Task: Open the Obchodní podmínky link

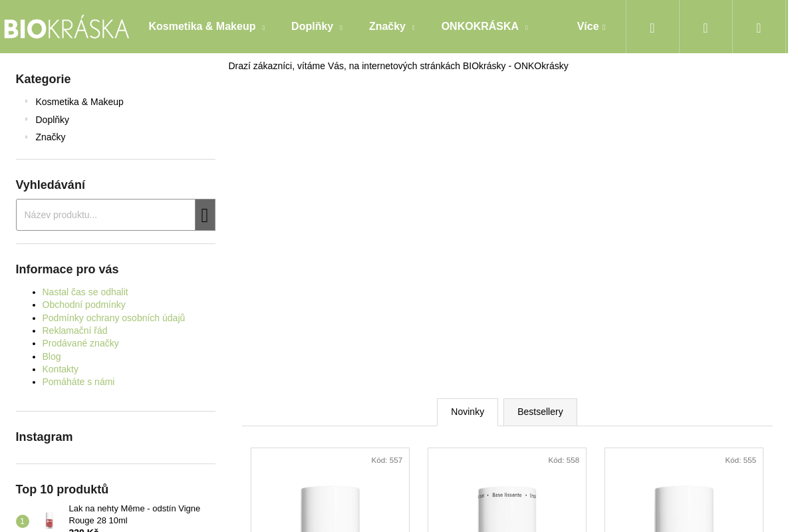Action: 84,305
